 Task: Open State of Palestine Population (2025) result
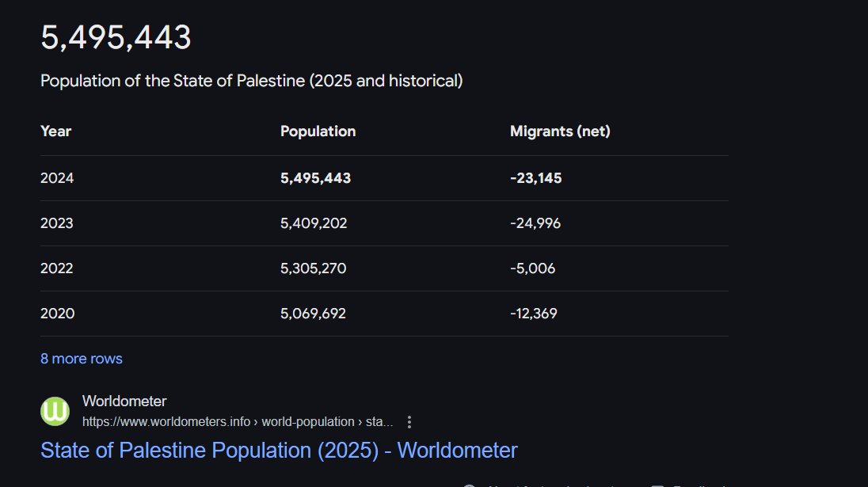click(279, 451)
